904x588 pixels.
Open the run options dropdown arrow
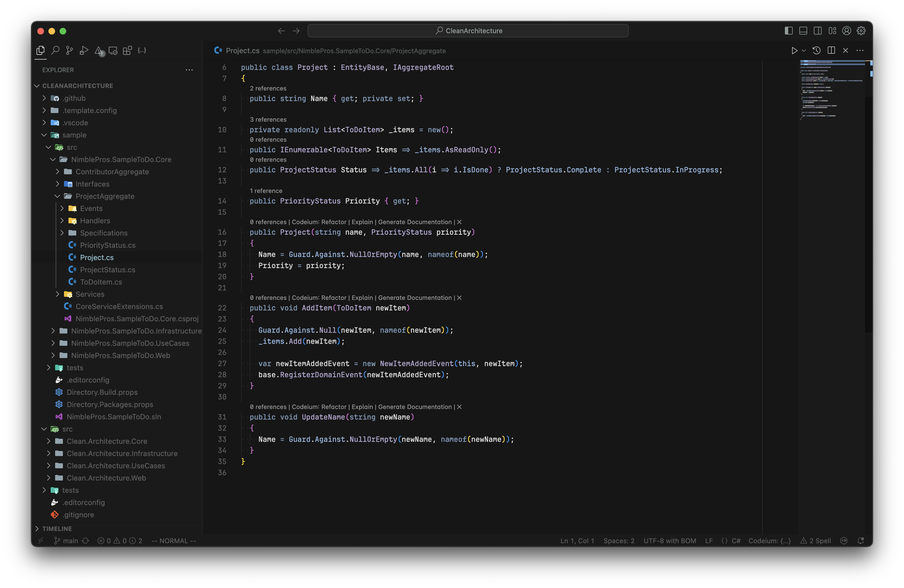804,50
